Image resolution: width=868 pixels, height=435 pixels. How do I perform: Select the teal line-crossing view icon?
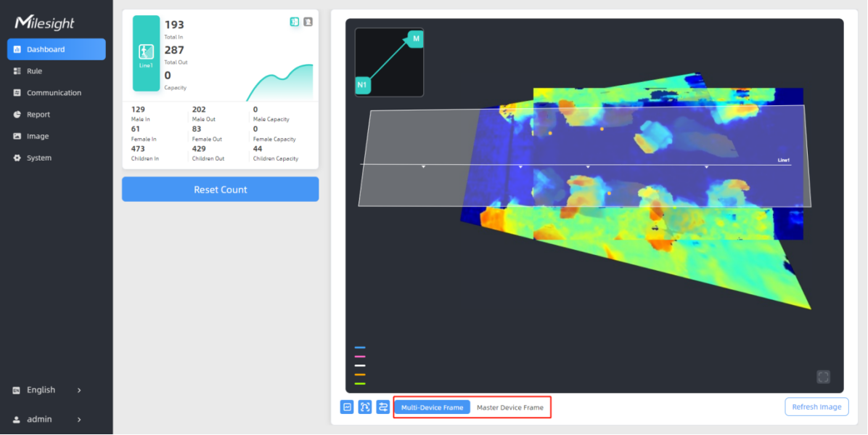(295, 22)
